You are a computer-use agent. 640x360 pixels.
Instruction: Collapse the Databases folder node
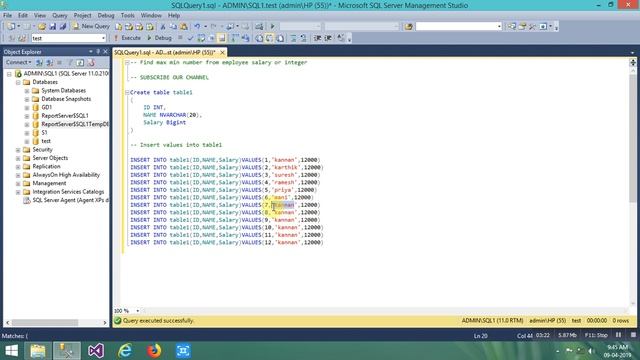tap(18, 82)
